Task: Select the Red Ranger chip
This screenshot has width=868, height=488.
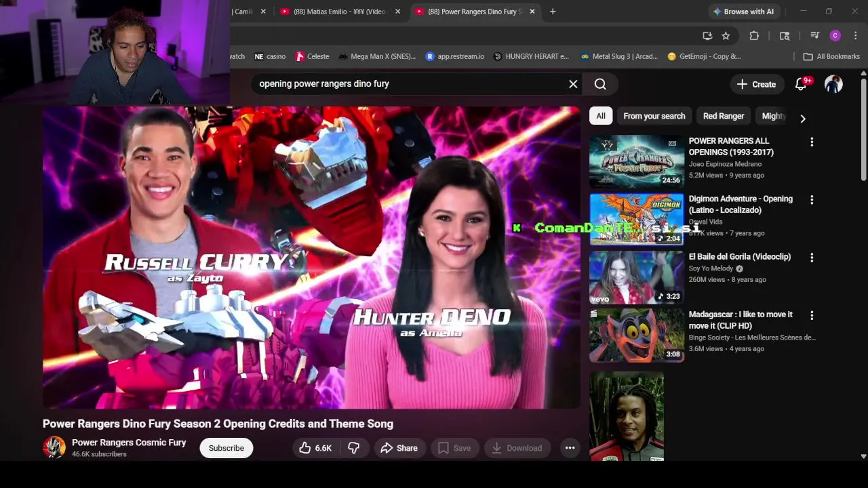Action: tap(724, 116)
